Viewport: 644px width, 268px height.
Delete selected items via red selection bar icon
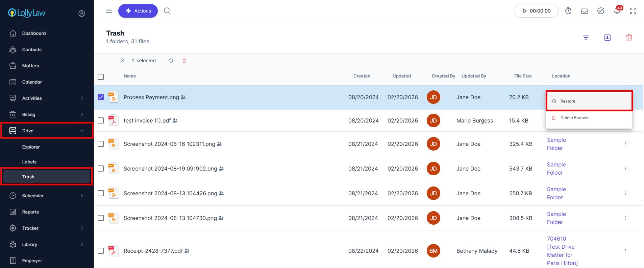(x=184, y=61)
